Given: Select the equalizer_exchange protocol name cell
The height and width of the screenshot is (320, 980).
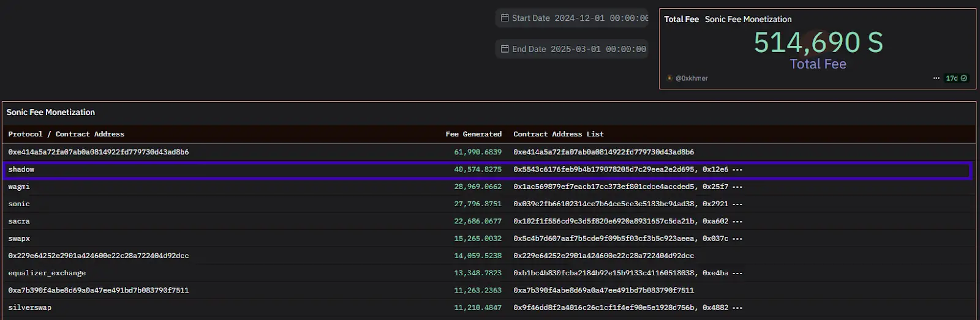Looking at the screenshot, I should coord(47,273).
